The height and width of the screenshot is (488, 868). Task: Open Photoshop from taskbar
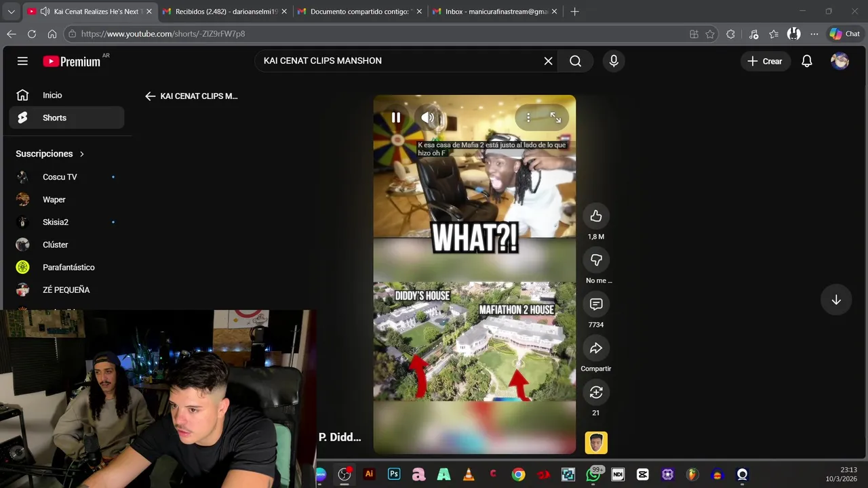click(x=394, y=474)
